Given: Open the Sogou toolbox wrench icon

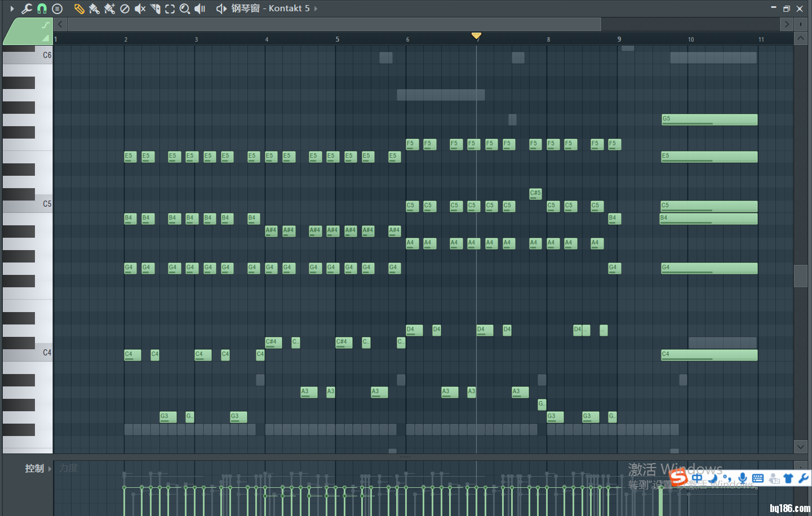Looking at the screenshot, I should coord(804,478).
